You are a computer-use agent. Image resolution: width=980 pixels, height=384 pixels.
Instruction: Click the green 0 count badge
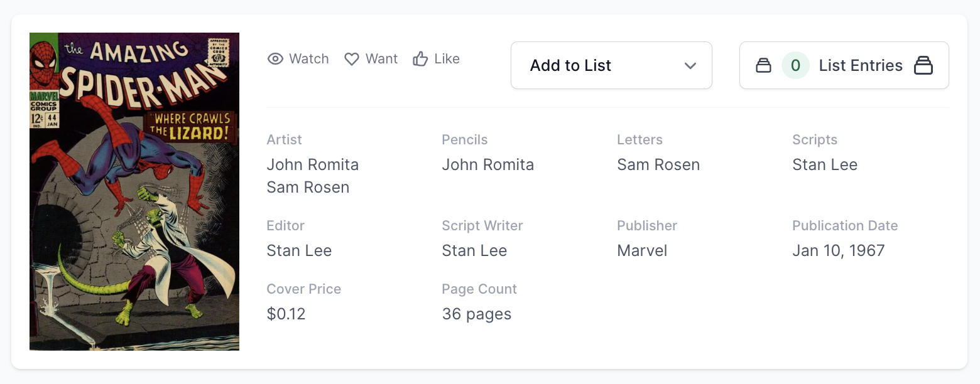(795, 65)
